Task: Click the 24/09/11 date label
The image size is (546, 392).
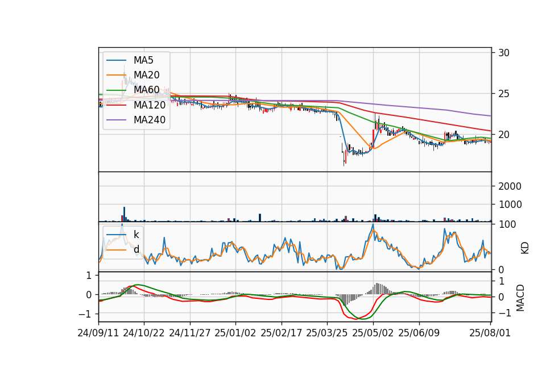Action: click(98, 333)
